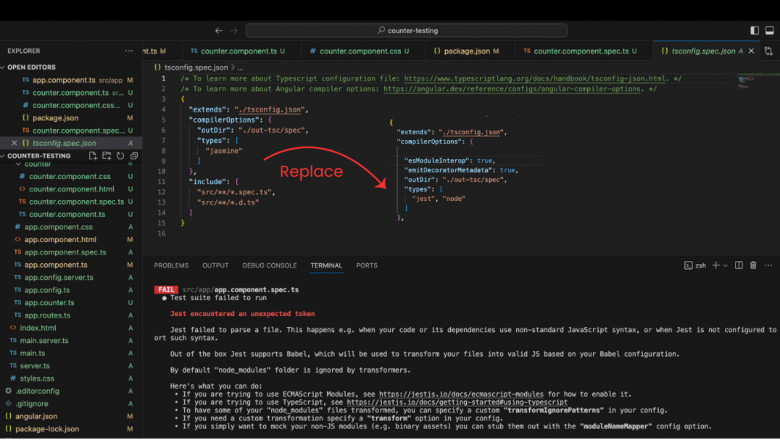Switch to the Problems panel tab
Screen dimensions: 780x440
pos(171,265)
